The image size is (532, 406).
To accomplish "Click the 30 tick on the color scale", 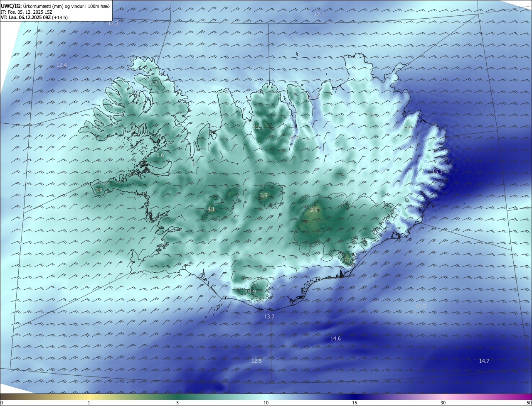I will [x=443, y=403].
